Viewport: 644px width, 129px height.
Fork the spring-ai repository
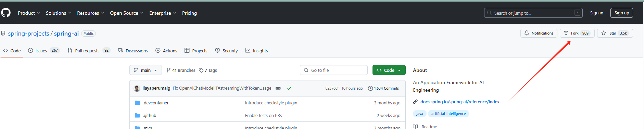[x=577, y=33]
